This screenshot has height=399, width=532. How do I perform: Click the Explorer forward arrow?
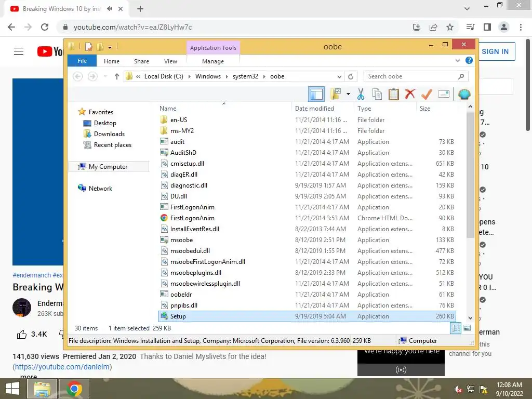[x=92, y=76]
